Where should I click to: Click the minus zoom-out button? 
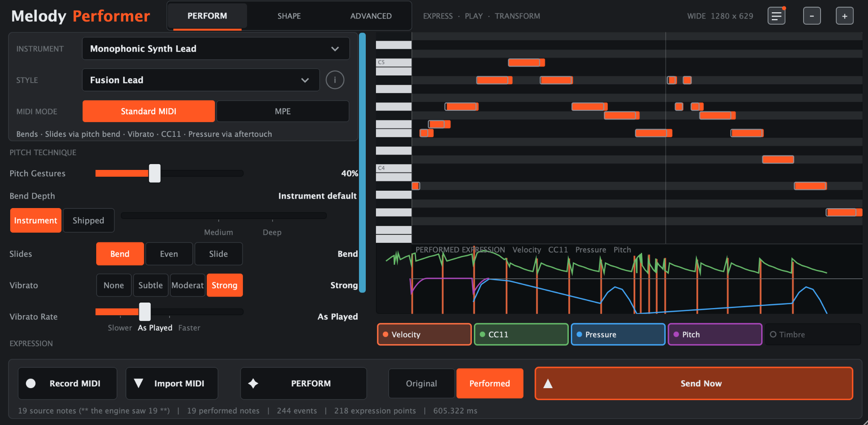[812, 16]
